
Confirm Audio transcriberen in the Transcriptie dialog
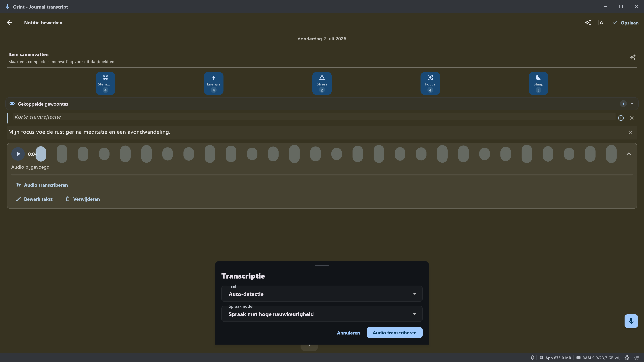point(394,333)
